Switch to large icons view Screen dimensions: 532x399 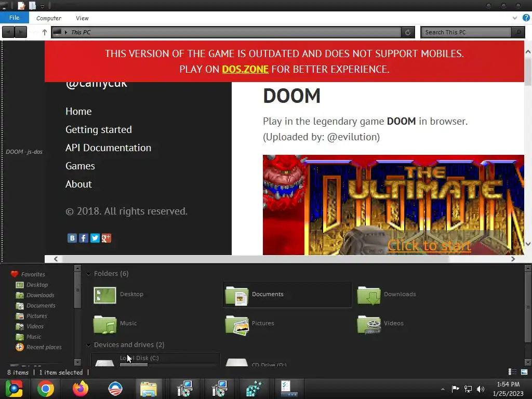click(524, 372)
